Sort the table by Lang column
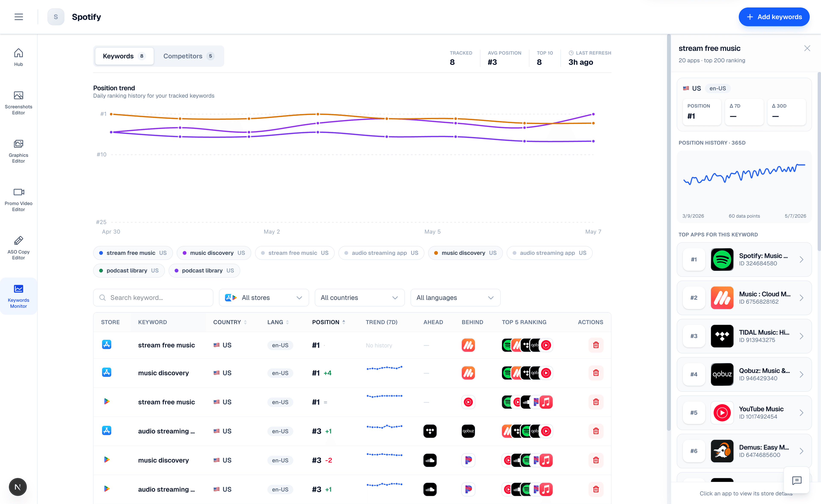This screenshot has width=821, height=504. [278, 322]
